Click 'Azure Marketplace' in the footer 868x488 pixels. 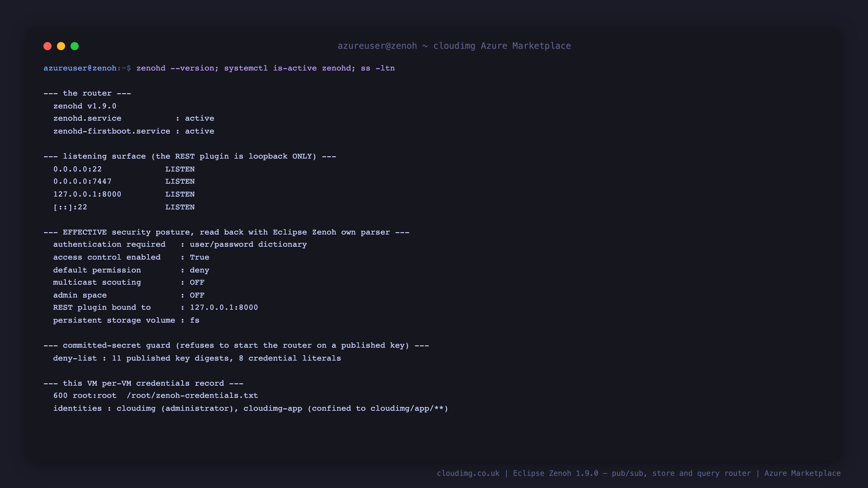click(803, 473)
